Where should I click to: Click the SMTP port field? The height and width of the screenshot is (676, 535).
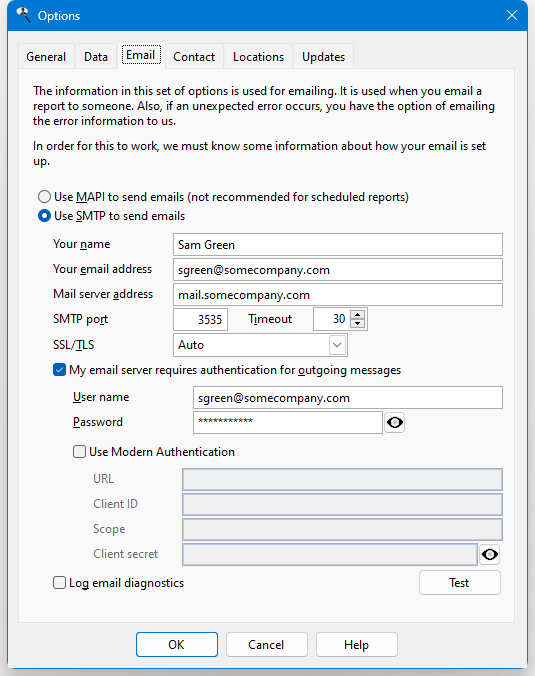pos(200,319)
